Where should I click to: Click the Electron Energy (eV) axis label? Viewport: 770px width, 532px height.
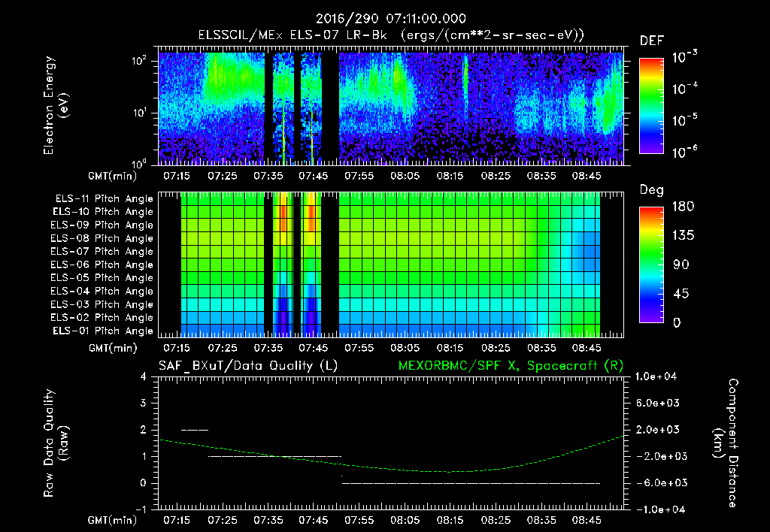pos(56,105)
